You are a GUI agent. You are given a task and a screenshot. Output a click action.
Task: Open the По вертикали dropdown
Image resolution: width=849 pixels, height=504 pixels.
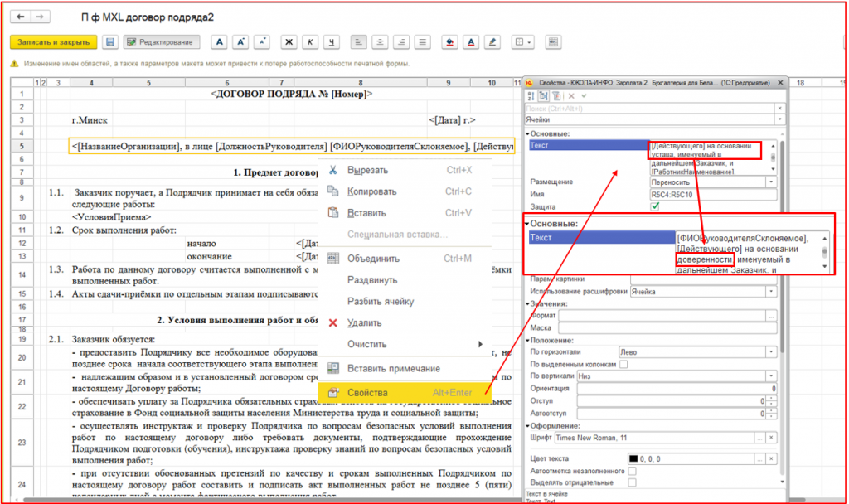[771, 376]
